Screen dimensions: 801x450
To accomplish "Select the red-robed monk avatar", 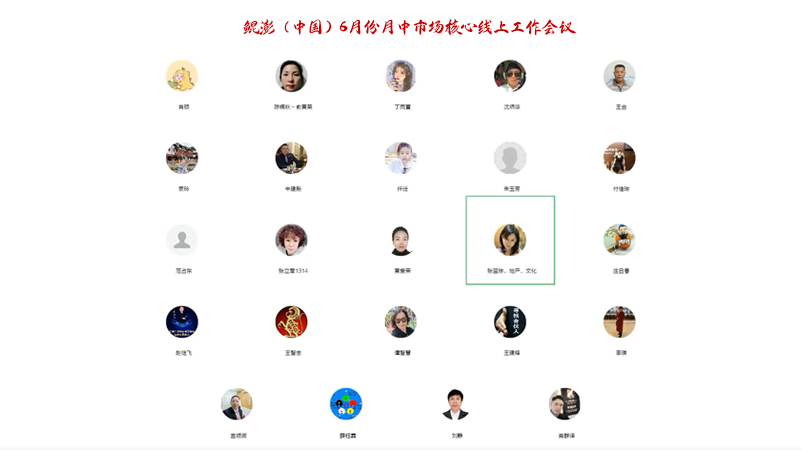I will coord(619,322).
